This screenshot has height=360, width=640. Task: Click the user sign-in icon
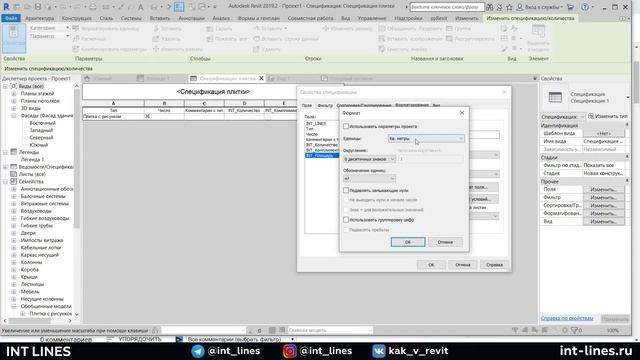519,7
